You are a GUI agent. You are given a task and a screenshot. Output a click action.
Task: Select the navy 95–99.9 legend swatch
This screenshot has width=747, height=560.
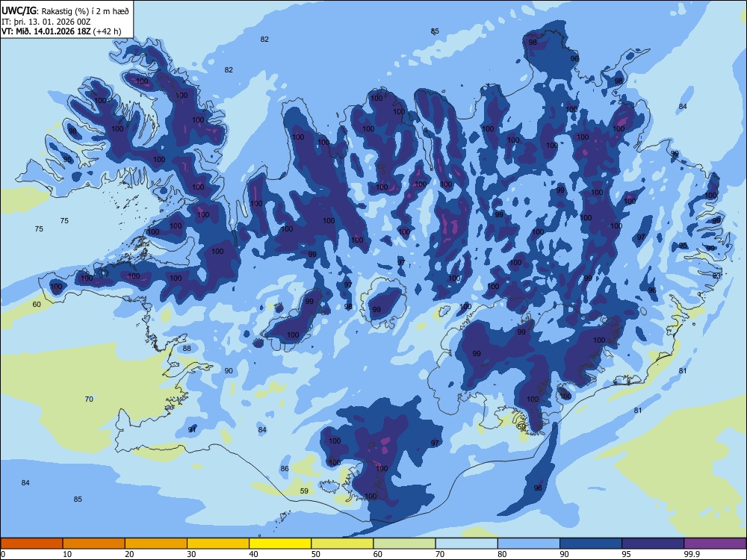tap(653, 544)
